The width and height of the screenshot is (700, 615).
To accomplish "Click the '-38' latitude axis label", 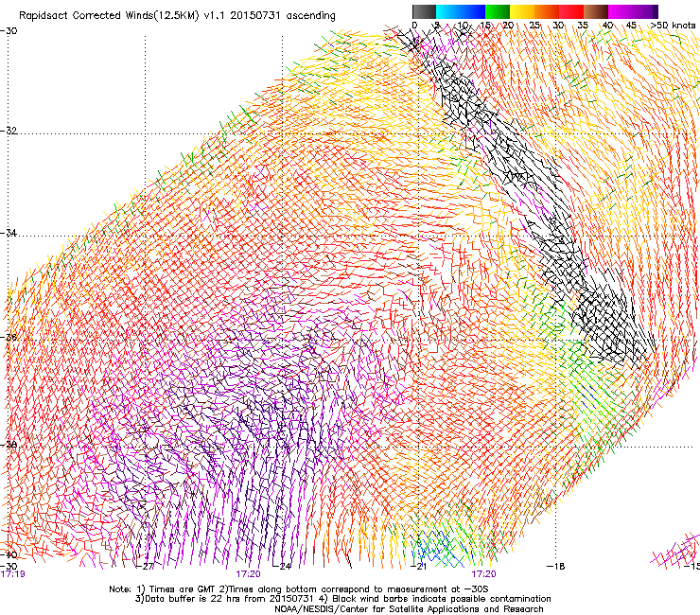I will (9, 445).
